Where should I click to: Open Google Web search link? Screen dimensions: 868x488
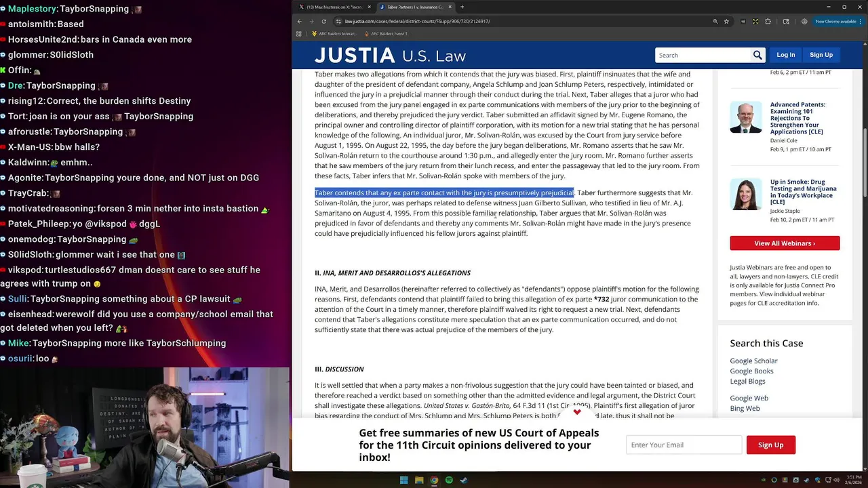point(749,398)
